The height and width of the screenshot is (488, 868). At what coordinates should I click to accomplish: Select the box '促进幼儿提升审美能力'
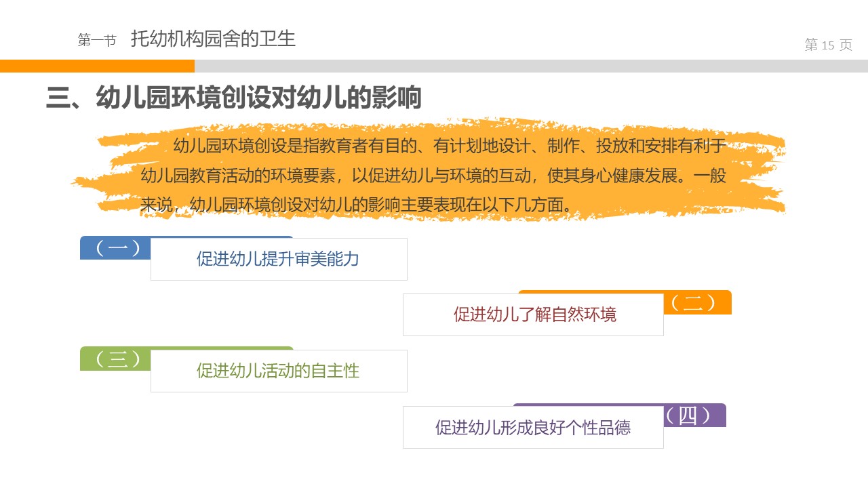pos(278,259)
